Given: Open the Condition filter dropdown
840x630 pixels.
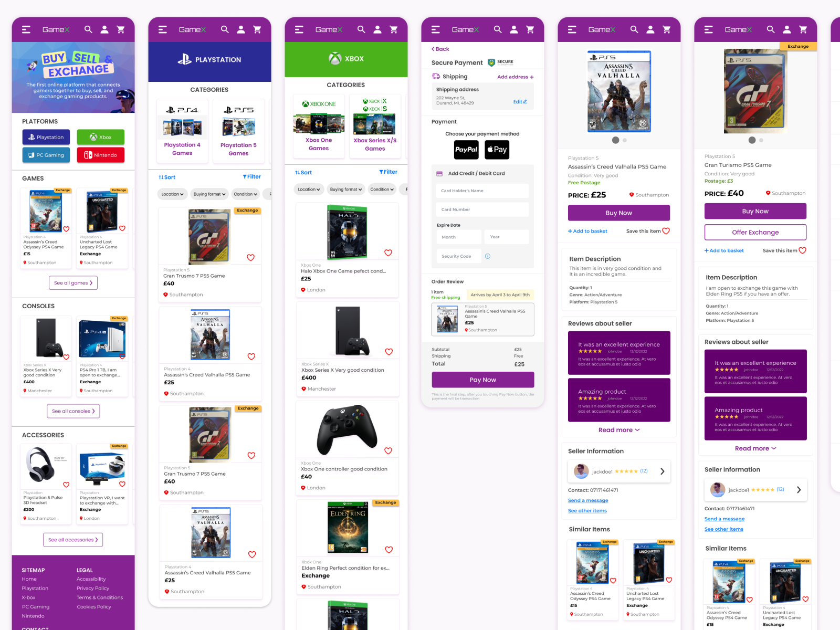Looking at the screenshot, I should point(245,194).
